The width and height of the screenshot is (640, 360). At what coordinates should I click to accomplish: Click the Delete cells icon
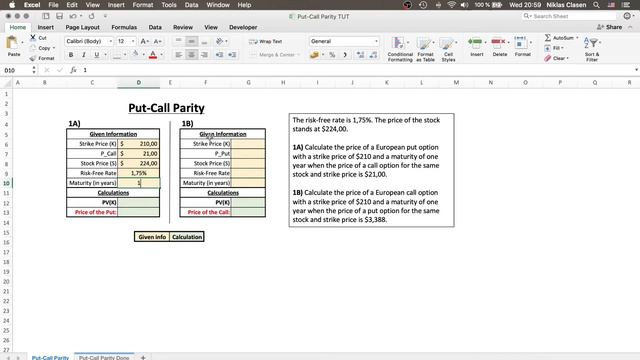[498, 42]
